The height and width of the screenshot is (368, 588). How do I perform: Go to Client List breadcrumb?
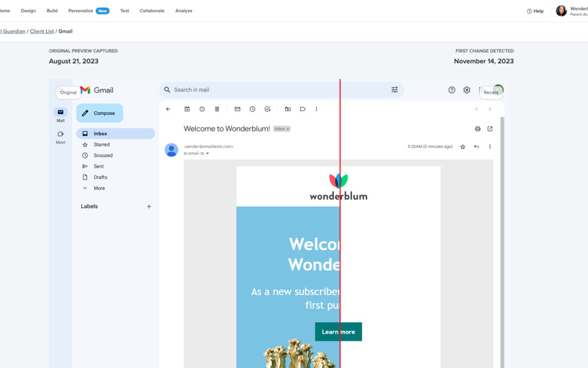[42, 32]
